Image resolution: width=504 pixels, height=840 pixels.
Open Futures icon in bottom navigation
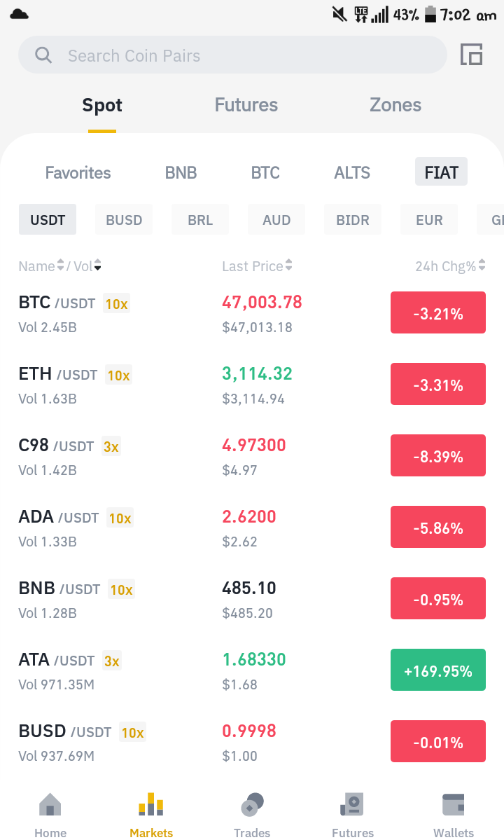point(353,805)
